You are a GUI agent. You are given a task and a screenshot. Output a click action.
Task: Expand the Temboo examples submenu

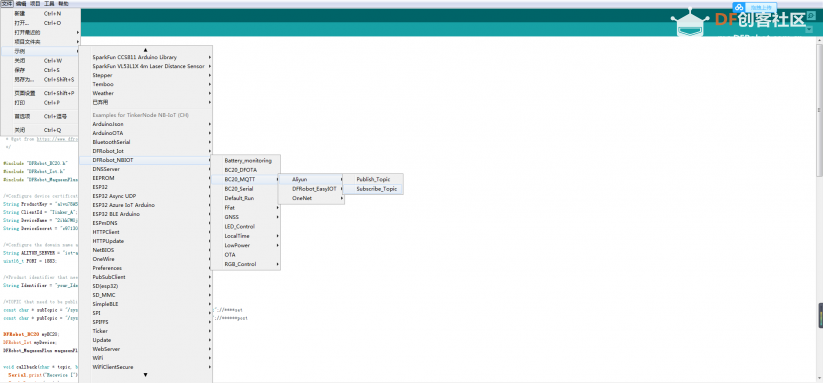click(145, 84)
